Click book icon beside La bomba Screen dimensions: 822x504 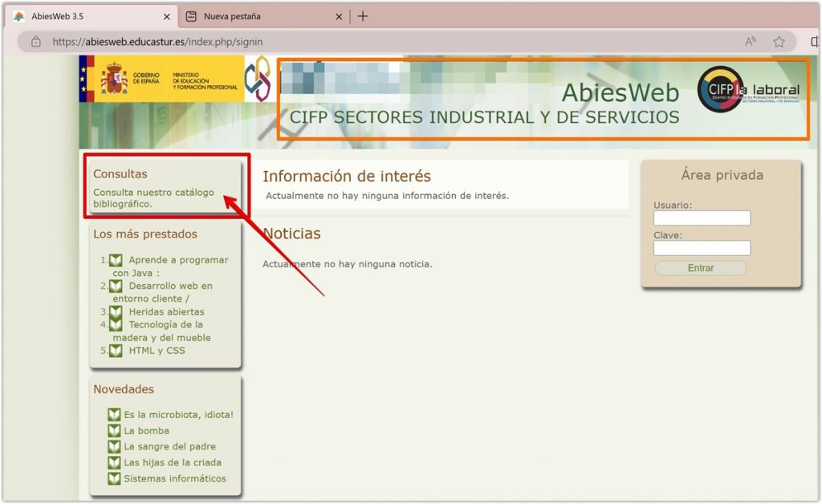point(114,431)
